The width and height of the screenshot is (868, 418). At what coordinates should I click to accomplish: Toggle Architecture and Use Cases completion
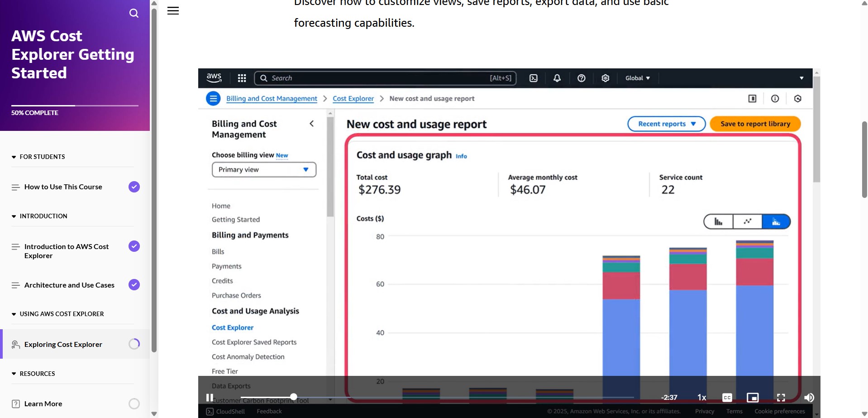[134, 284]
